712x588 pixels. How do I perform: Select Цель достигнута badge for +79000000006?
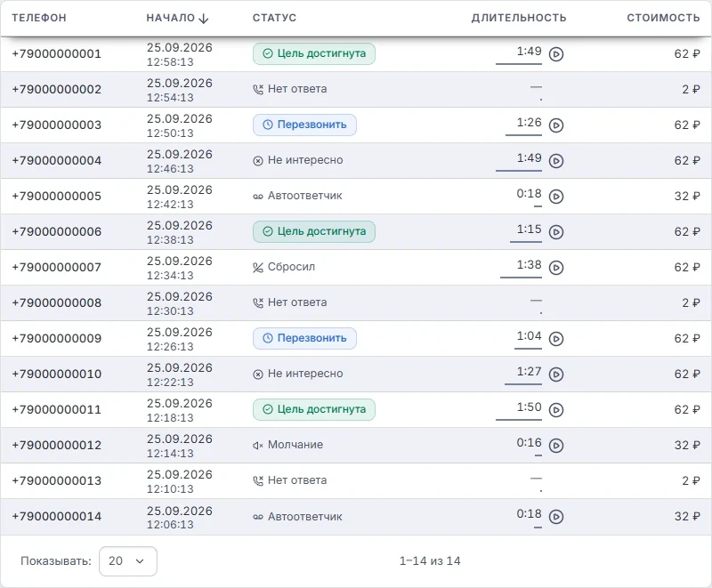pyautogui.click(x=314, y=231)
